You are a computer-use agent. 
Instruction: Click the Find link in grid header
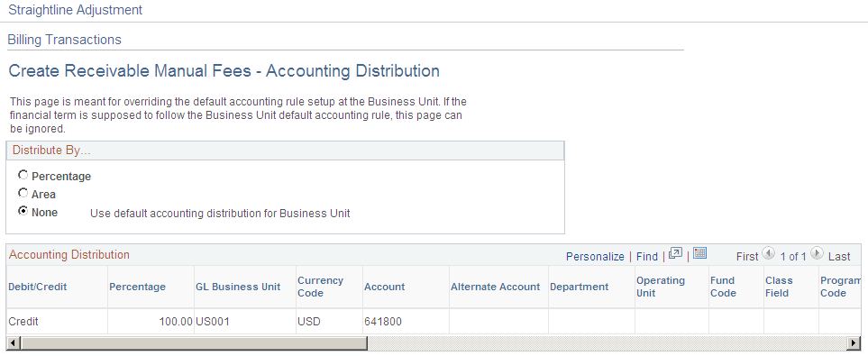click(x=647, y=256)
